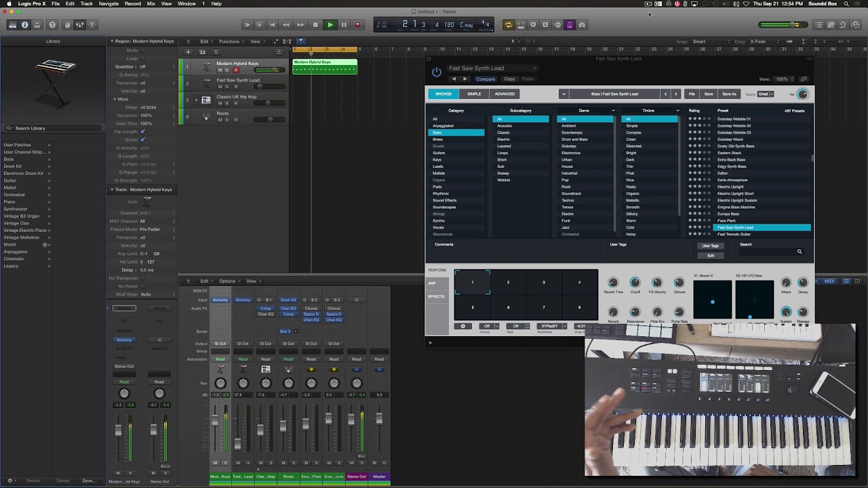Toggle the Clip Length checkbox
Image resolution: width=868 pixels, height=488 pixels.
click(x=142, y=131)
